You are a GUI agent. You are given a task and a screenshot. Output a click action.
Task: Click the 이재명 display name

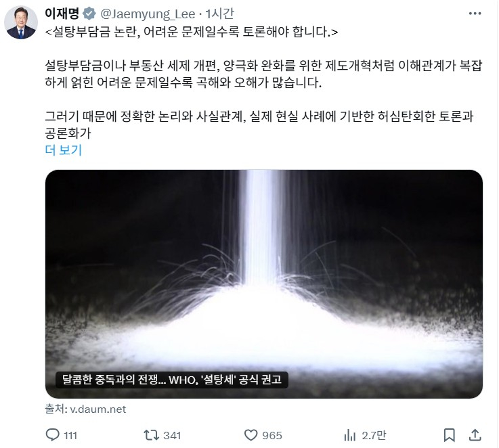pos(62,14)
